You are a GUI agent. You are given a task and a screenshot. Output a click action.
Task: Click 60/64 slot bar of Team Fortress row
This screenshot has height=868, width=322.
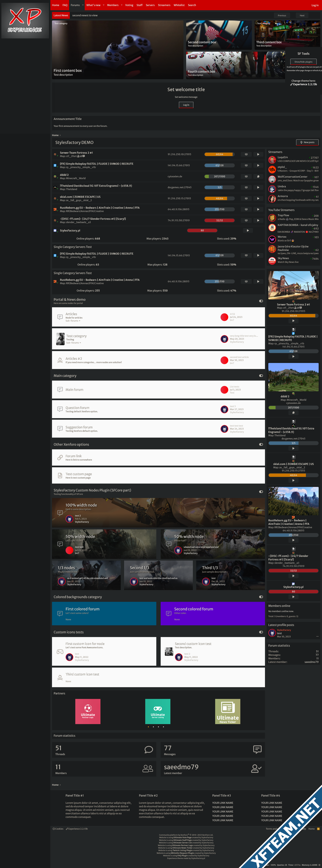[220, 154]
